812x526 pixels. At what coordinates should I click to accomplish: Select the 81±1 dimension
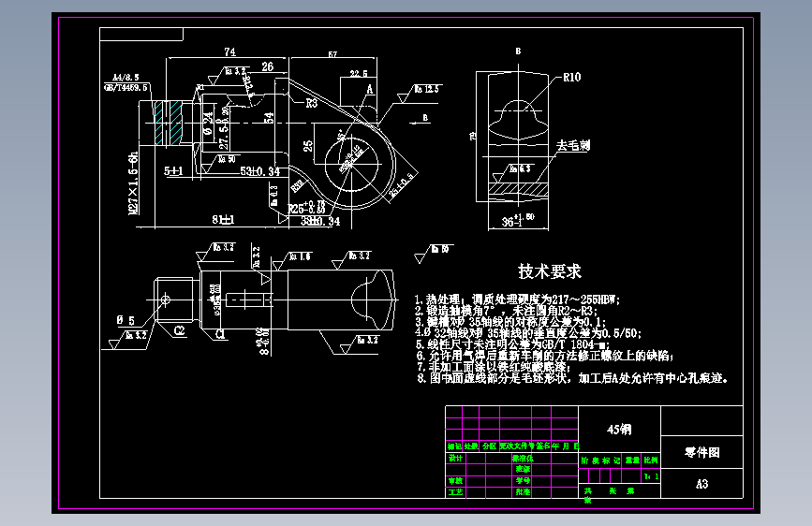click(223, 220)
